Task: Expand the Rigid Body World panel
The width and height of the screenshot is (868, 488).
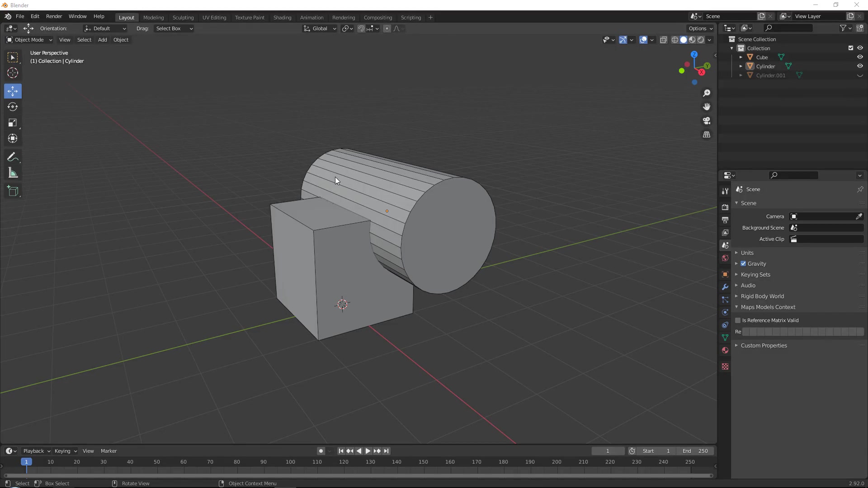Action: (x=762, y=296)
